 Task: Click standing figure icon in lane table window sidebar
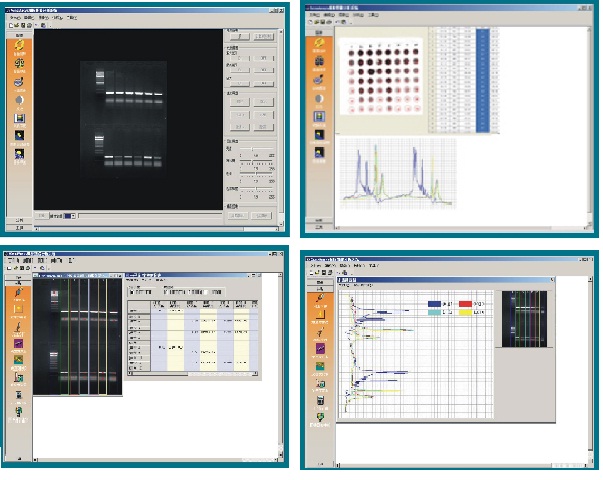(x=18, y=412)
